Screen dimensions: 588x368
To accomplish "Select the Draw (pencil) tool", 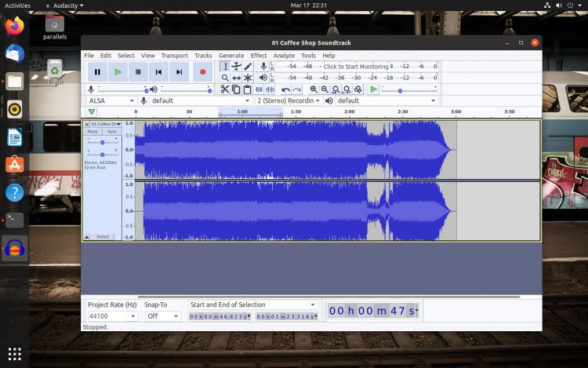I will 248,67.
